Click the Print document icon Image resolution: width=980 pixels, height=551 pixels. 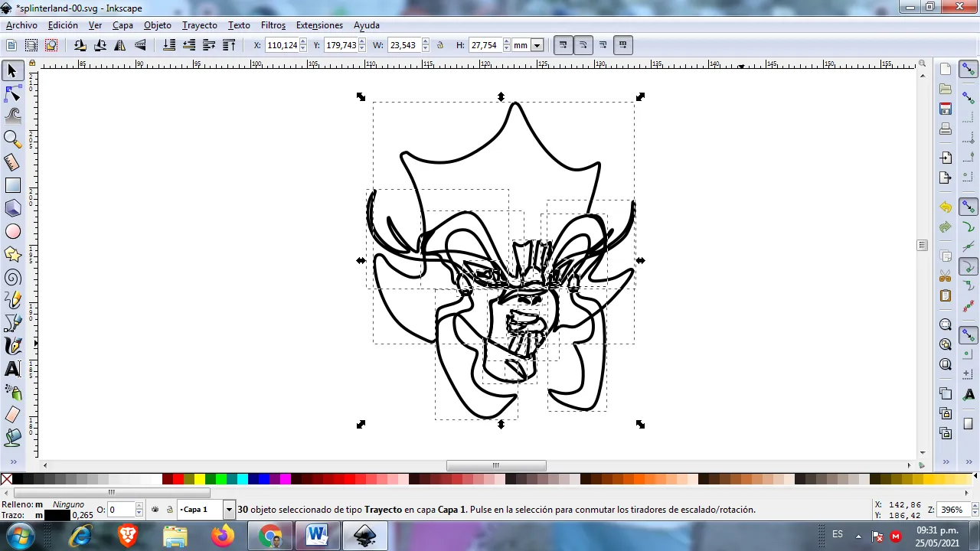click(946, 129)
